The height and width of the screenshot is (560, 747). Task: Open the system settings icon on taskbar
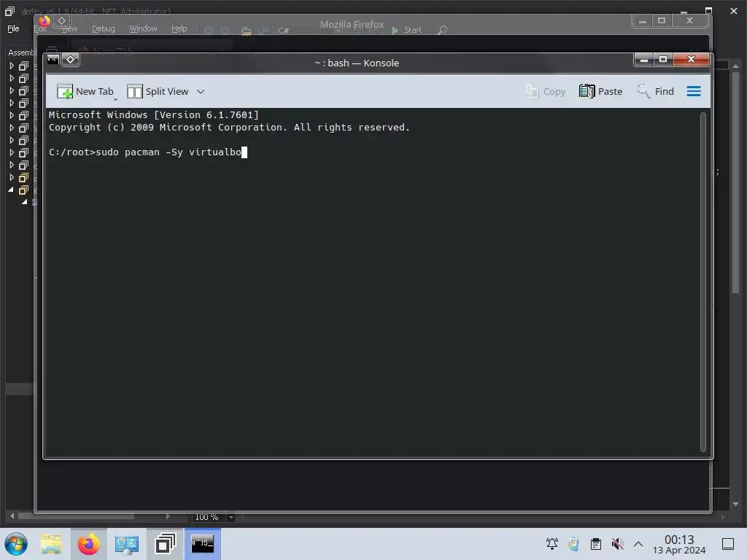click(126, 544)
